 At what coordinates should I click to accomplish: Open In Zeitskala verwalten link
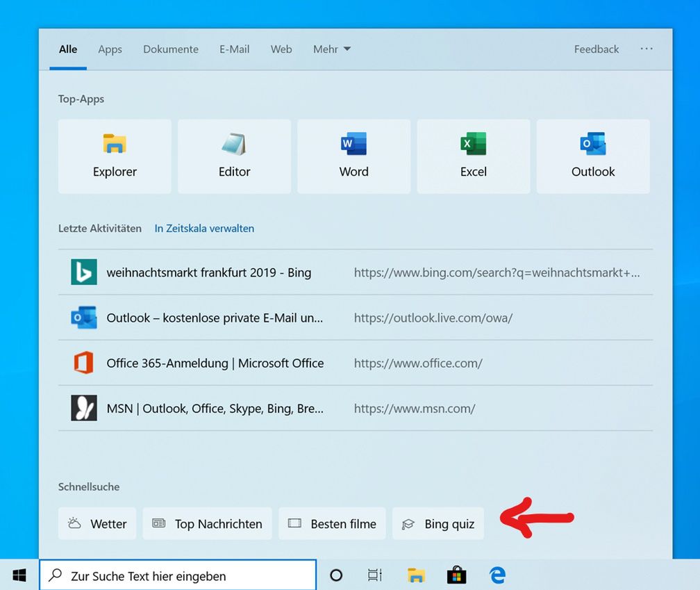(x=204, y=228)
